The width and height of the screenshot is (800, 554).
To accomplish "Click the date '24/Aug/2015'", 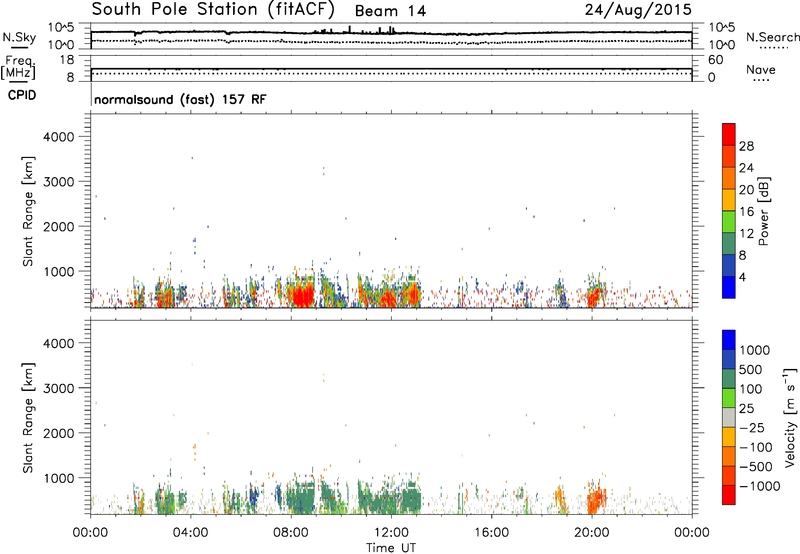I will (x=638, y=10).
